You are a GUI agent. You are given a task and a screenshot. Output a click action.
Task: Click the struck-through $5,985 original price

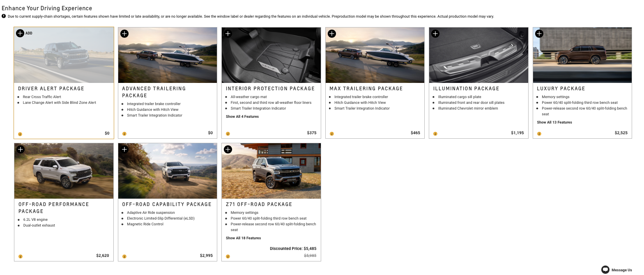tap(310, 256)
